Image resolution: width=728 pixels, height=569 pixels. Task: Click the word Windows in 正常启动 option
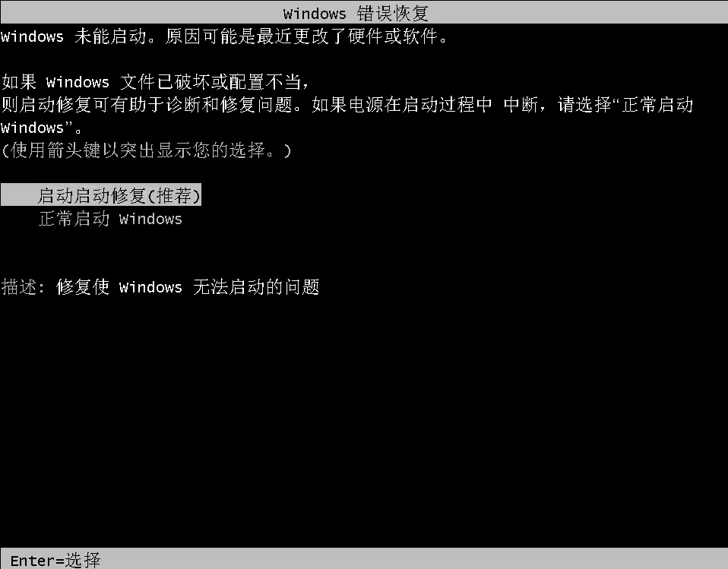tap(150, 219)
